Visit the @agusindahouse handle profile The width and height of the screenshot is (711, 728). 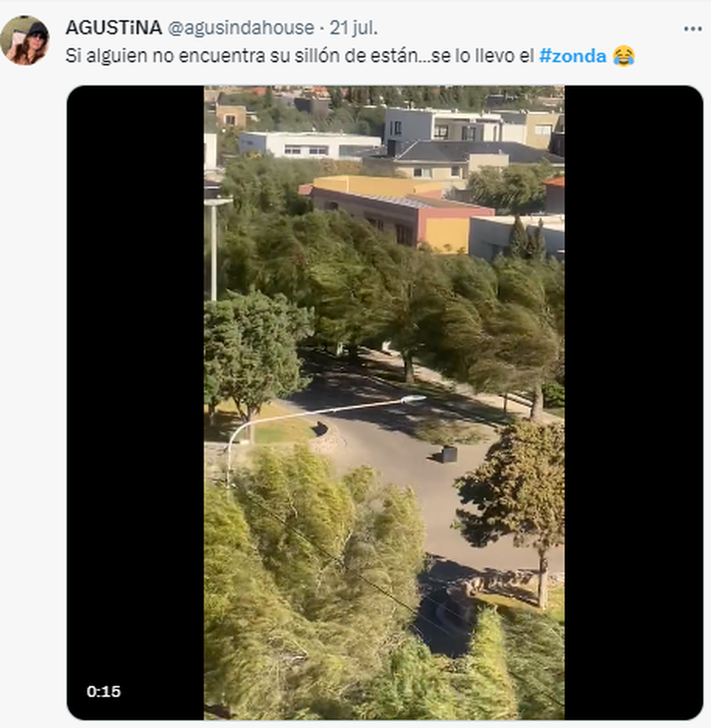tap(241, 27)
